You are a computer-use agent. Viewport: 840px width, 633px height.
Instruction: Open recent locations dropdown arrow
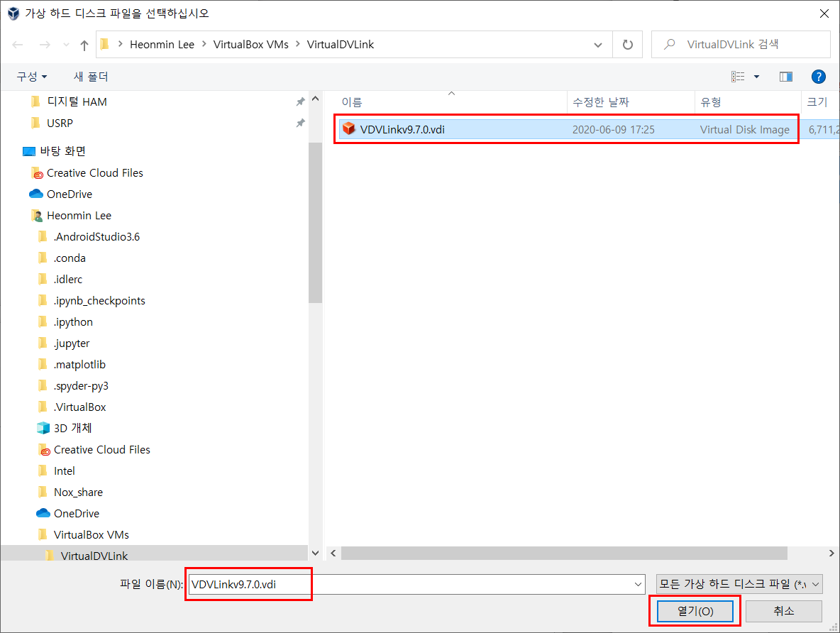tap(66, 45)
